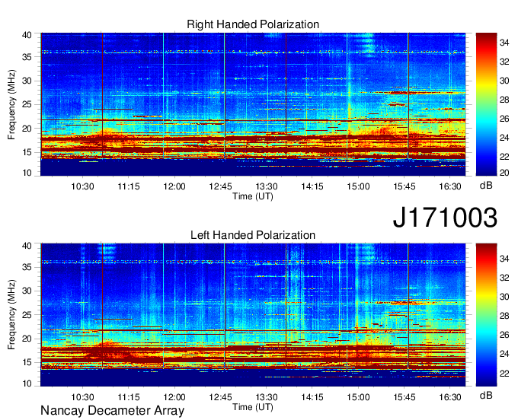Click the 15:45 time tick under Right Handed plot
The image size is (518, 420).
(404, 186)
